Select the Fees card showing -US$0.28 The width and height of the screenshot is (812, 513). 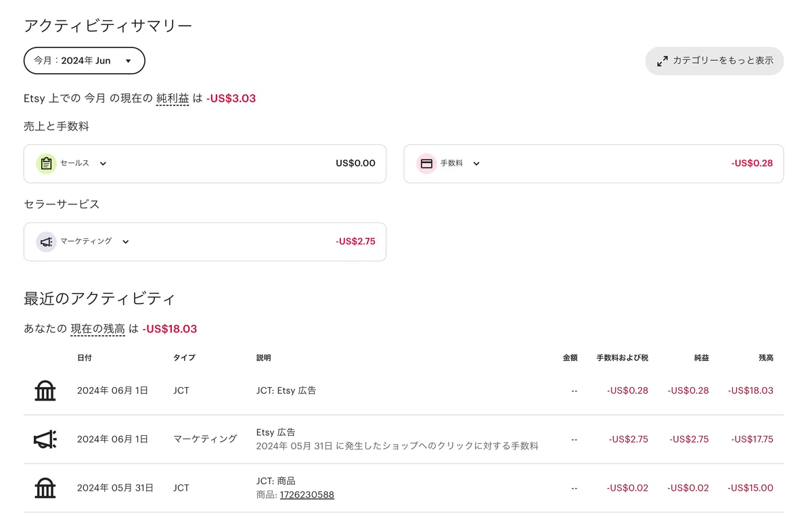pyautogui.click(x=593, y=164)
